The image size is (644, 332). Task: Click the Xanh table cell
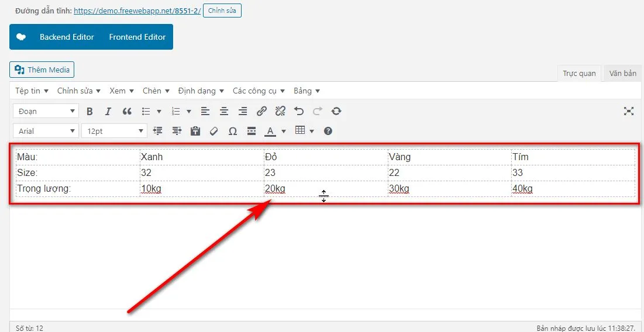point(202,157)
